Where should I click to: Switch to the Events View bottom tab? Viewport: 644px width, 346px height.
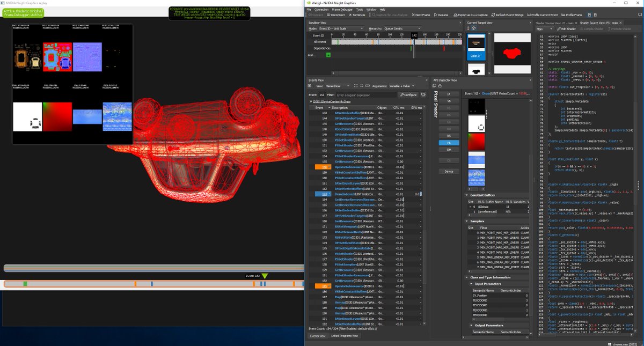click(317, 336)
